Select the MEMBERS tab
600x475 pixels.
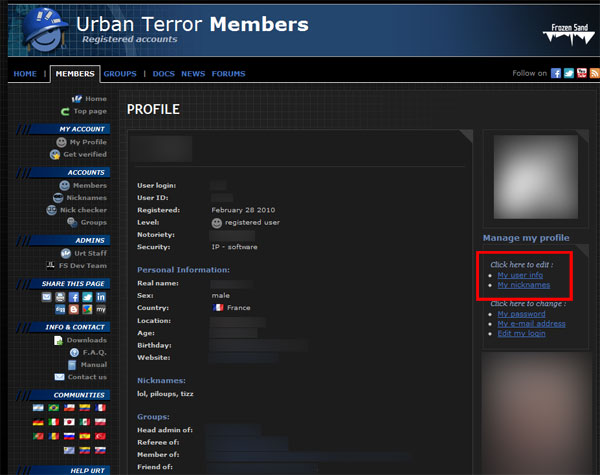coord(75,74)
